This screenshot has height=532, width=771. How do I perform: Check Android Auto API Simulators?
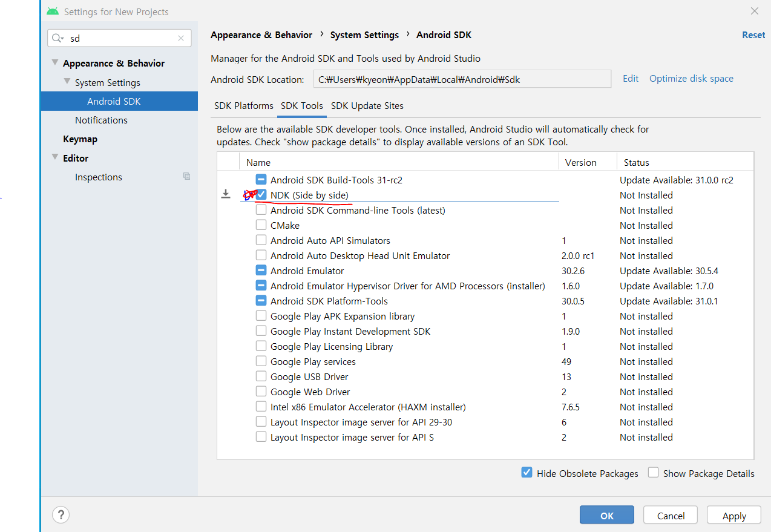point(261,240)
